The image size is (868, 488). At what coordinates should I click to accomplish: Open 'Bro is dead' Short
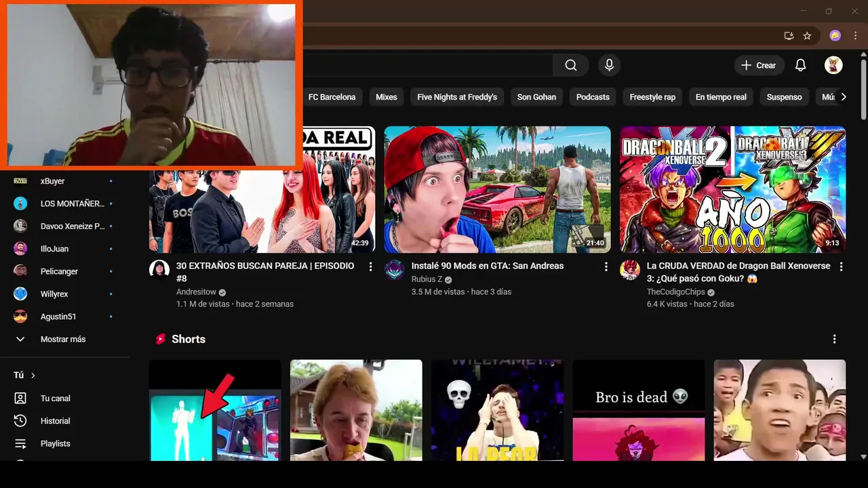click(x=639, y=410)
